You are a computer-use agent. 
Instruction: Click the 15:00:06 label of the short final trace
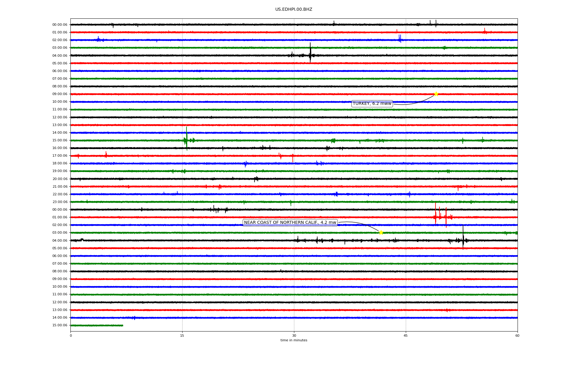(x=60, y=325)
